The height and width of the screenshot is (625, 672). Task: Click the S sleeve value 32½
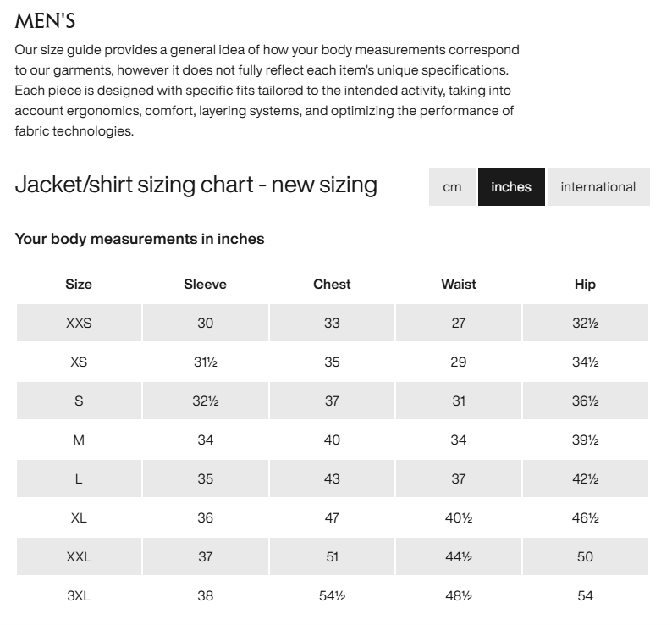pos(206,401)
